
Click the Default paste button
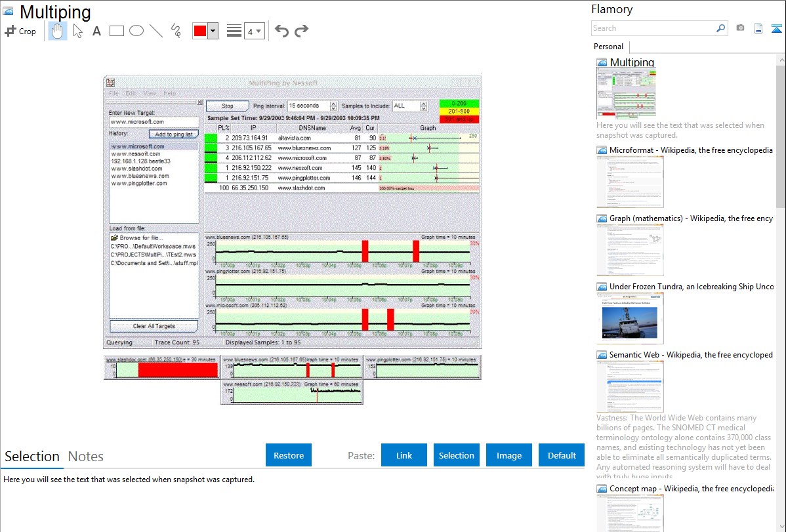pyautogui.click(x=562, y=455)
